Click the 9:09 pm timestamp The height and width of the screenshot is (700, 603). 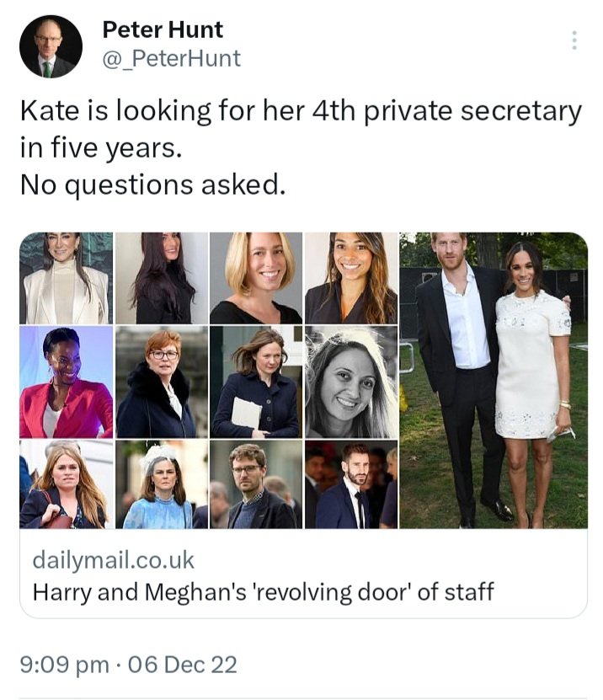point(65,665)
